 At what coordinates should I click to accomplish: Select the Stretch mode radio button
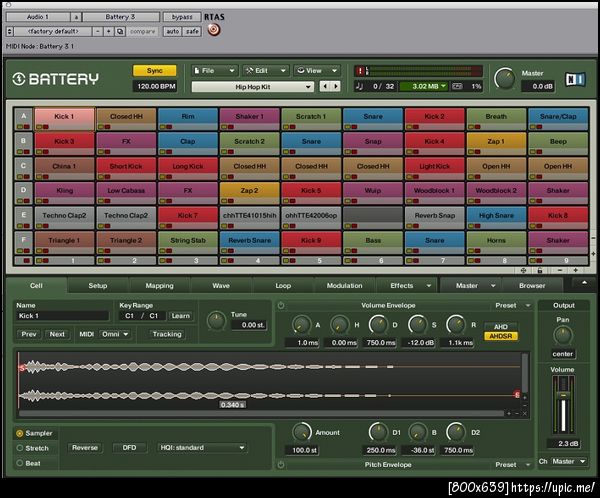(20, 448)
